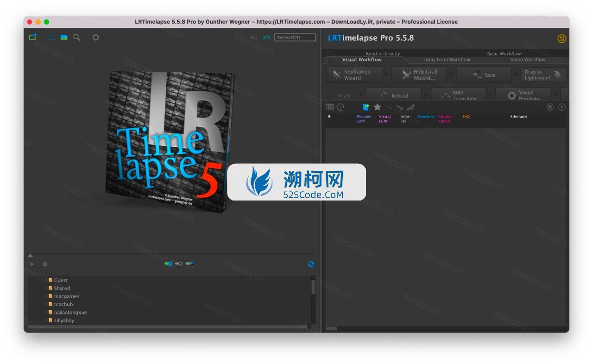Click the green arrow to dark image icon
Image resolution: width=593 pixels, height=364 pixels.
(189, 264)
